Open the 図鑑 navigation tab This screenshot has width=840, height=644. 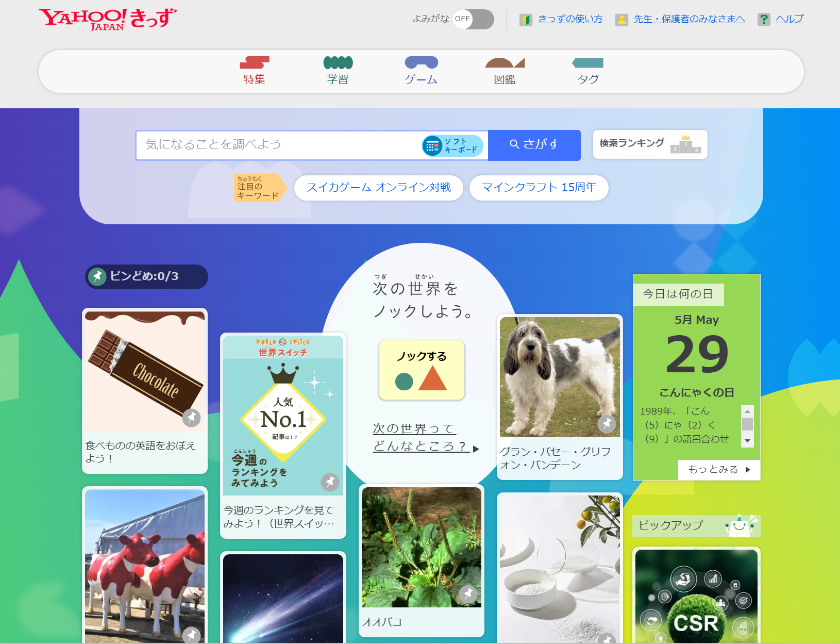click(x=505, y=71)
